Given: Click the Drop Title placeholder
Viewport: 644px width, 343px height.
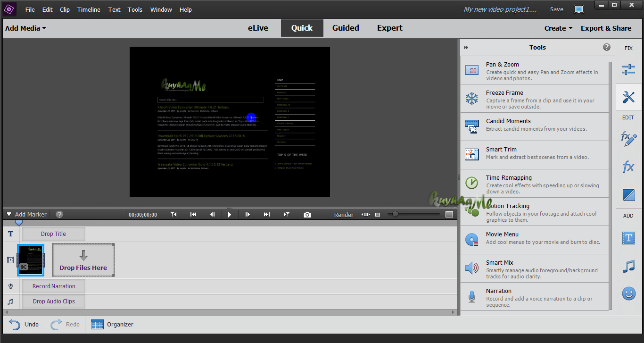Looking at the screenshot, I should click(54, 234).
